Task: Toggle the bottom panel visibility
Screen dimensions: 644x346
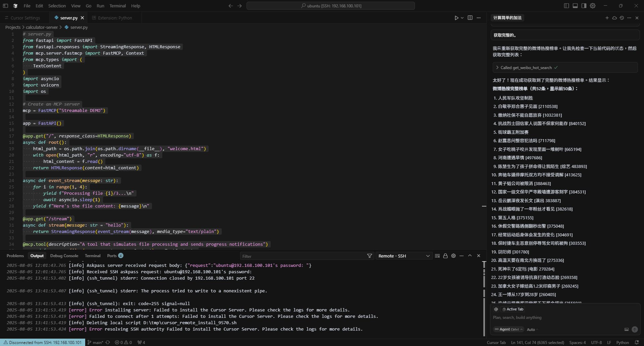Action: pos(575,6)
